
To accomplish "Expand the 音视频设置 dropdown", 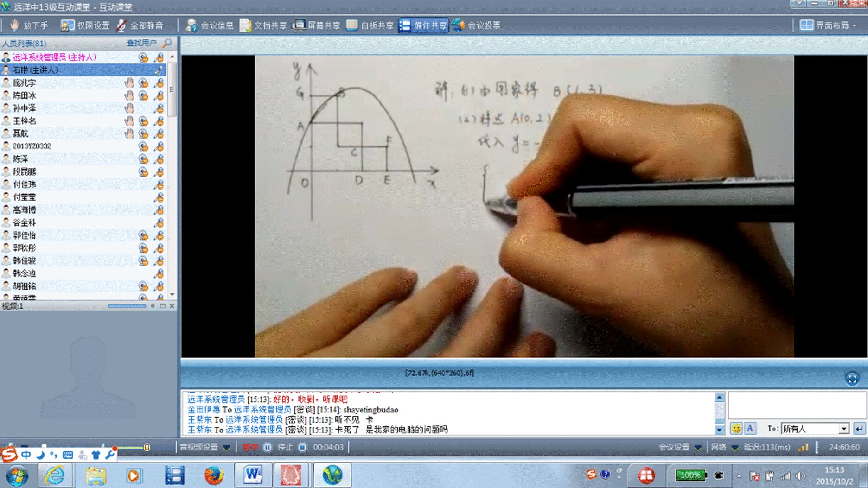I will click(x=226, y=447).
